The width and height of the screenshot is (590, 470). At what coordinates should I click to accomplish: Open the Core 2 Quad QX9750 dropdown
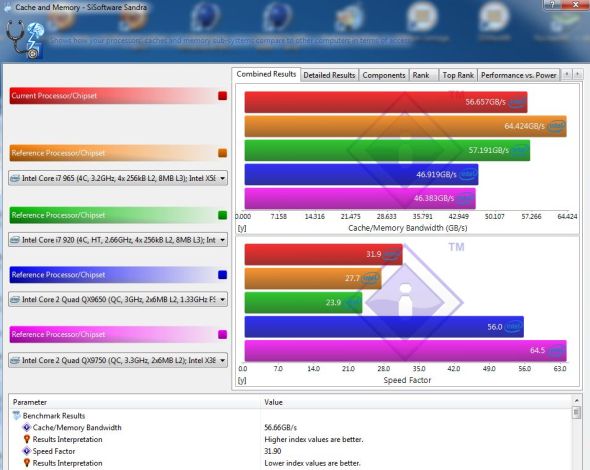118,360
